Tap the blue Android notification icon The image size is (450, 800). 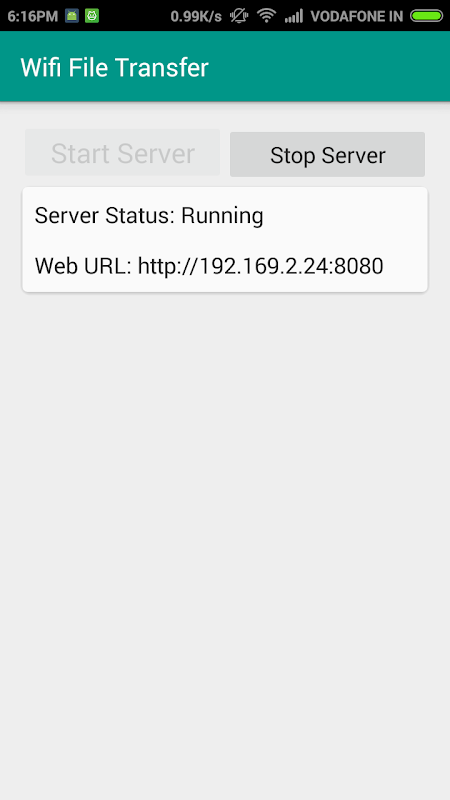(72, 16)
